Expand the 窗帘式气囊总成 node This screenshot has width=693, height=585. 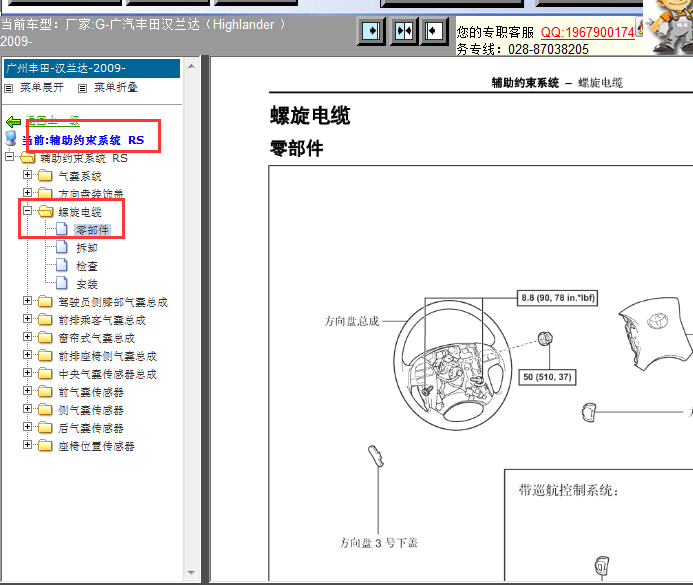coord(27,337)
